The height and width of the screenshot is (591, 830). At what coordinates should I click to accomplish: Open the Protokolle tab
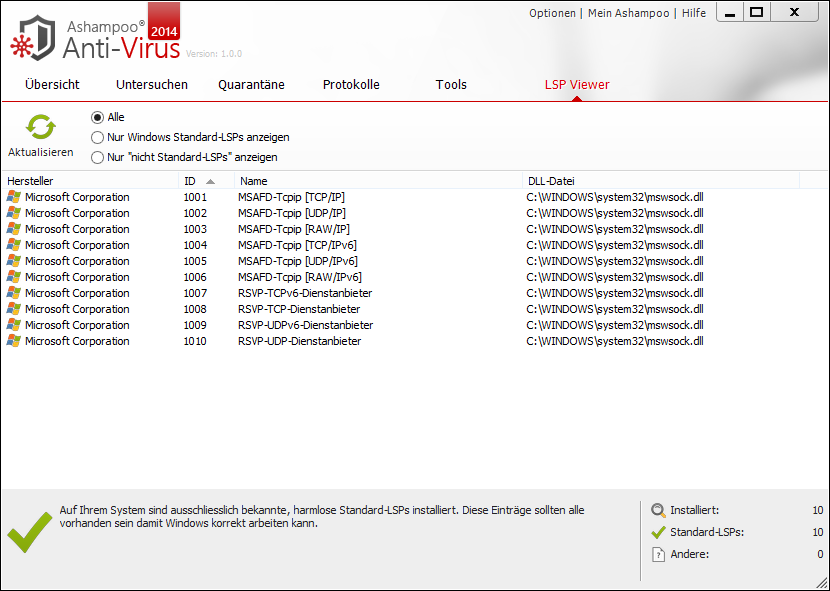pos(351,85)
